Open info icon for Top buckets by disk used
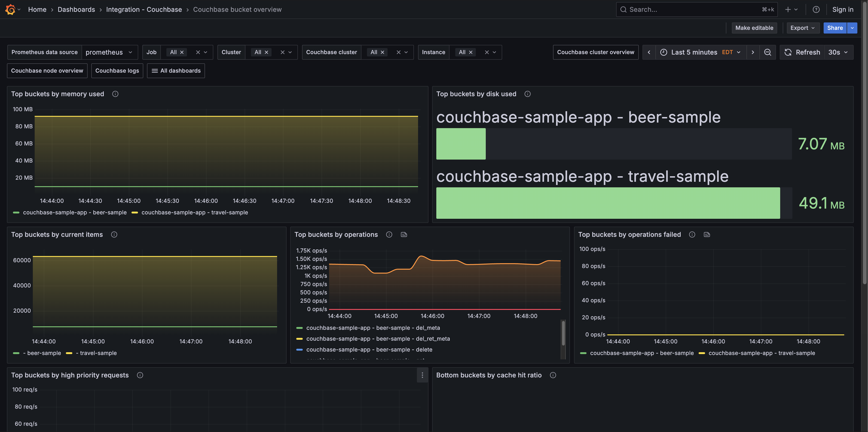Screen dimensions: 868x432 click(x=527, y=94)
